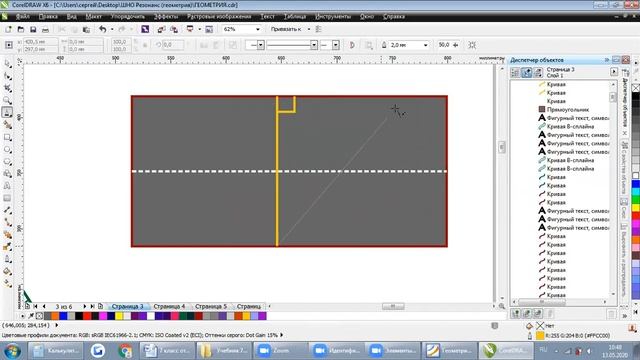Click the Print icon

coord(45,29)
